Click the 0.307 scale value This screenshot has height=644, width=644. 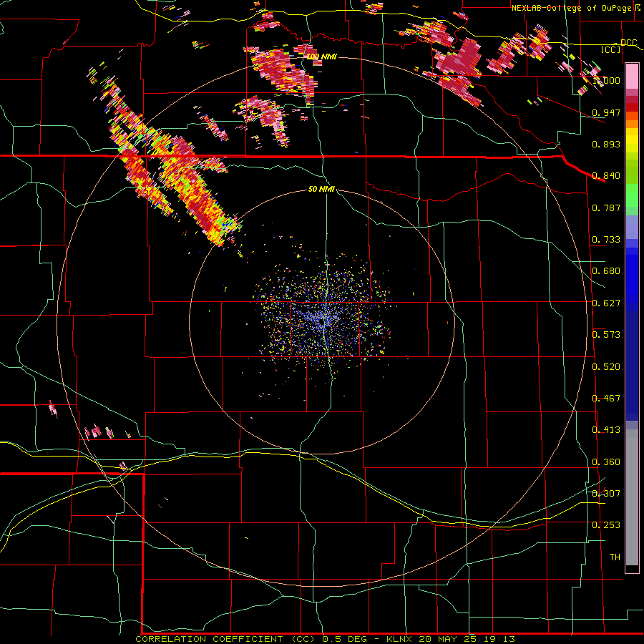click(x=606, y=494)
